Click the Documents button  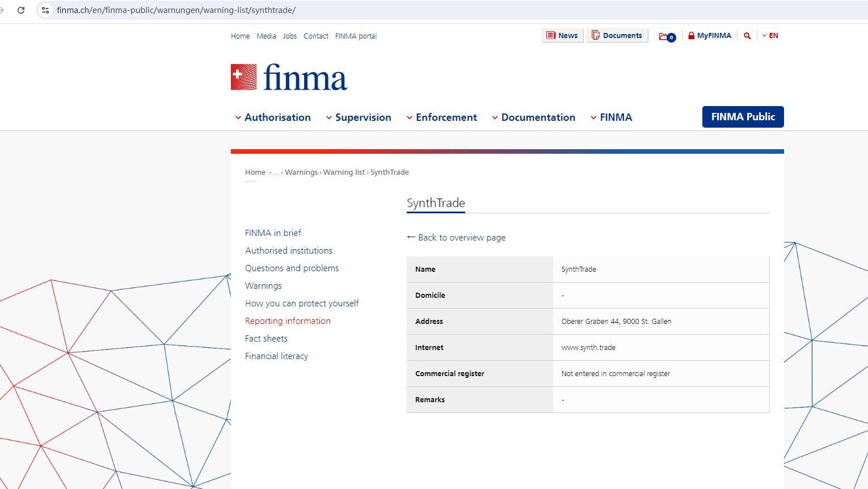(x=617, y=36)
